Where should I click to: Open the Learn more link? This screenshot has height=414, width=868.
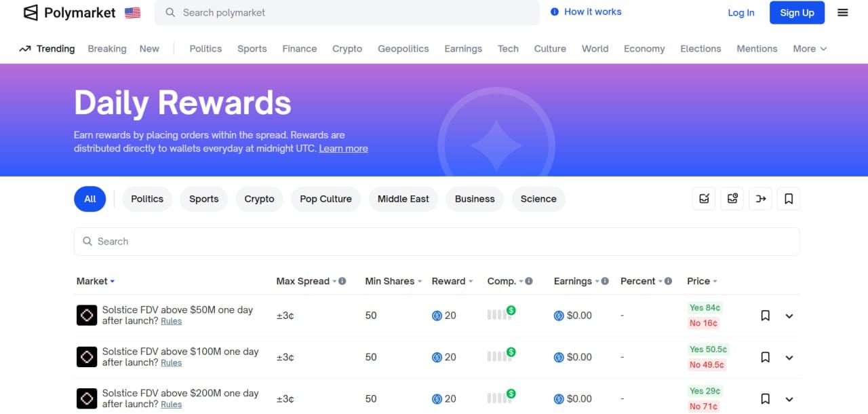(343, 149)
